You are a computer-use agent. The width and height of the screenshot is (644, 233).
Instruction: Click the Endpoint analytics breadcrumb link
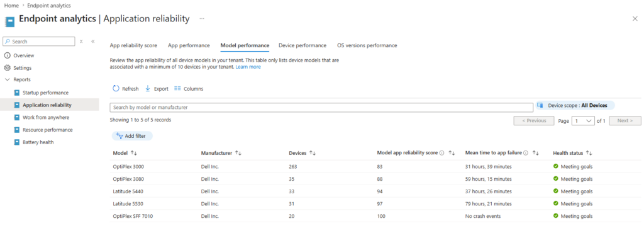[x=49, y=6]
